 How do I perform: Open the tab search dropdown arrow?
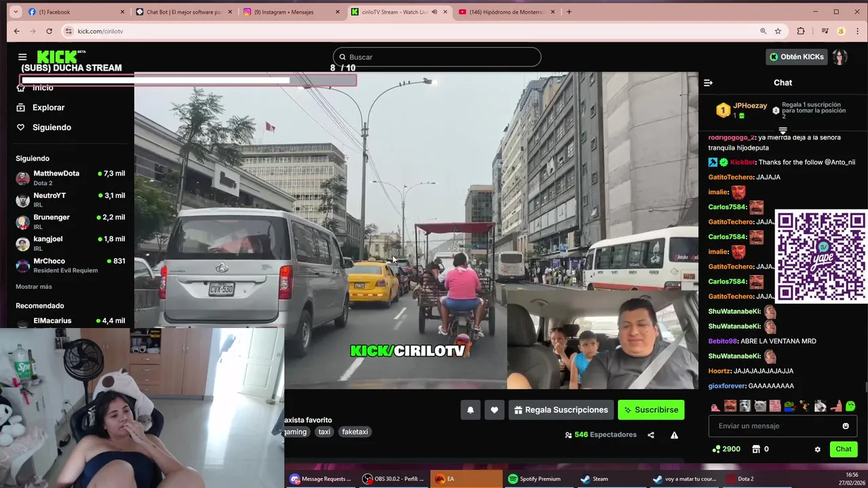click(x=14, y=12)
